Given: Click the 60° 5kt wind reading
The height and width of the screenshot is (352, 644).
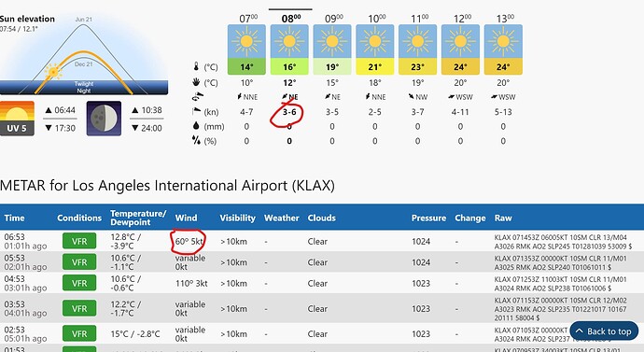Looking at the screenshot, I should click(189, 242).
